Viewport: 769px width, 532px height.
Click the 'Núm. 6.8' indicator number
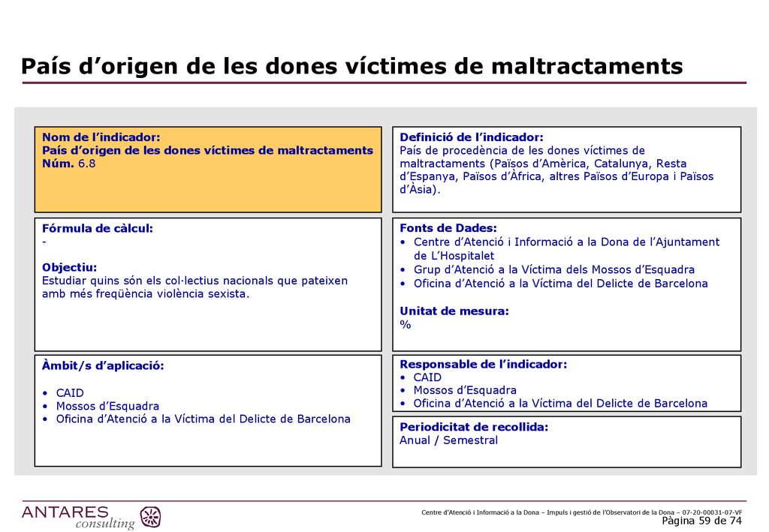click(68, 164)
